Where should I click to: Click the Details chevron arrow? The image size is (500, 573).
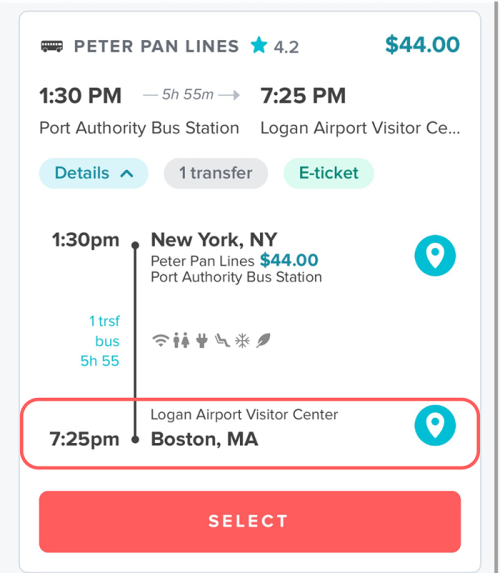coord(127,174)
